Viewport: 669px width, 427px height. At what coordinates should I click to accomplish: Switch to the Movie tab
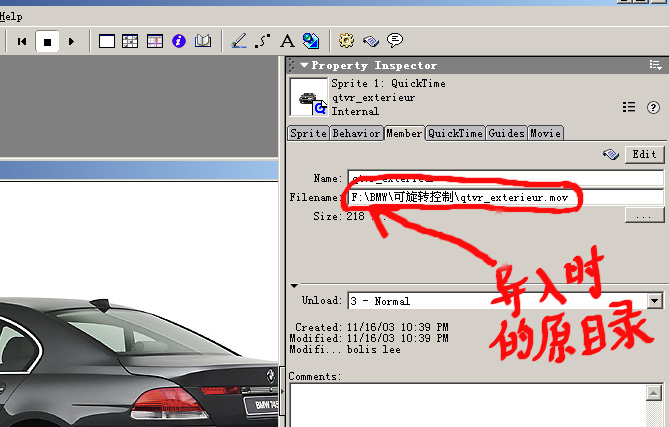(546, 133)
